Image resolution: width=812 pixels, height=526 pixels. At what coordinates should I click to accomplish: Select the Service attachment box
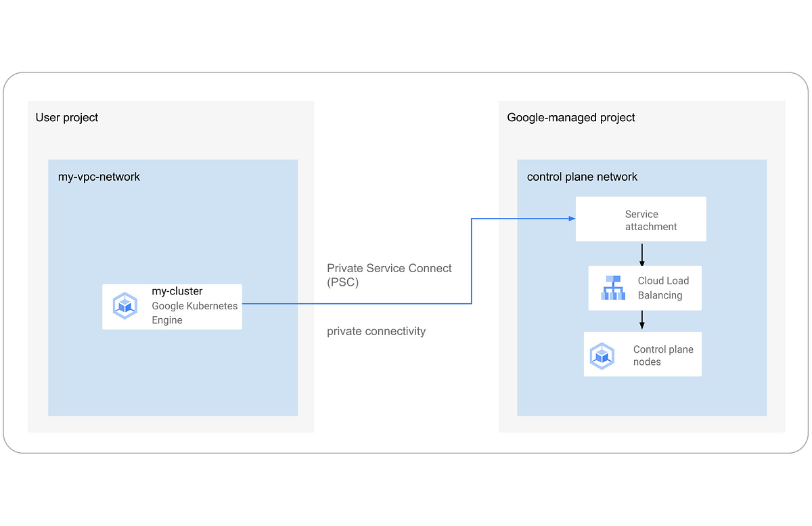(x=641, y=219)
